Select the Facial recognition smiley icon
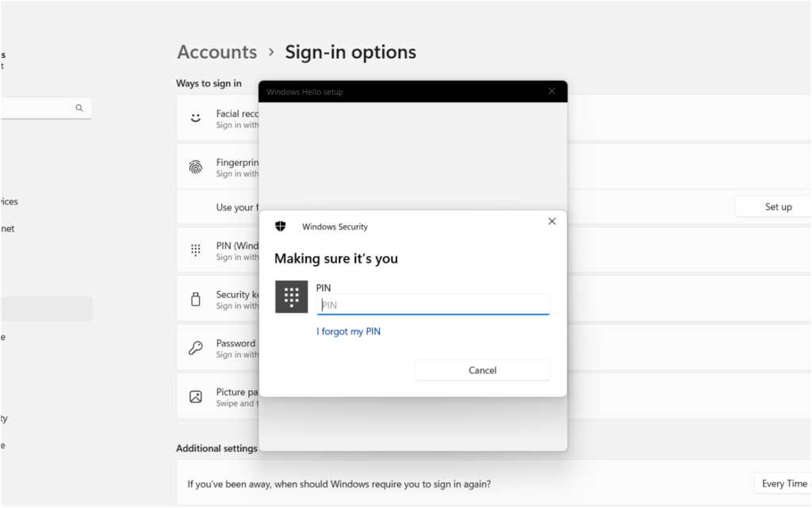The image size is (812, 508). (x=195, y=117)
